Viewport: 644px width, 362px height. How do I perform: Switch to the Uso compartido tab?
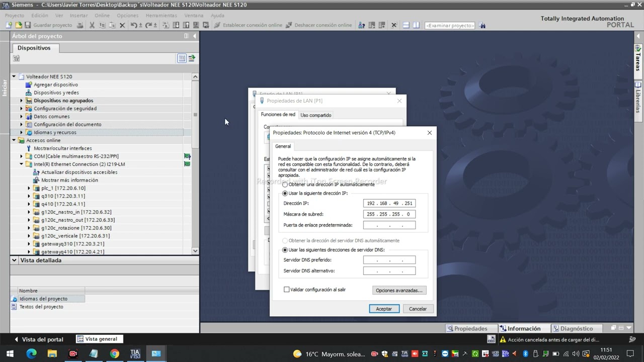pos(316,115)
